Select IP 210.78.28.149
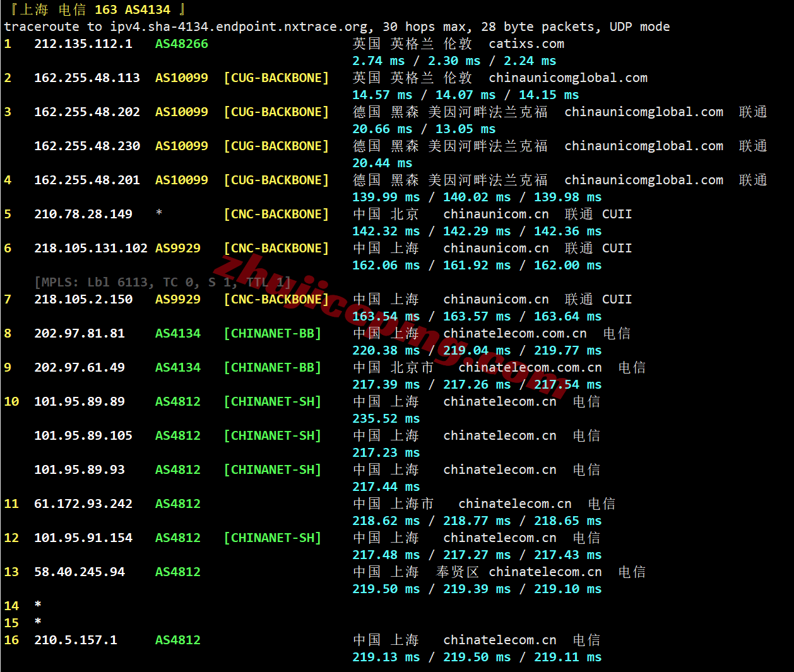794x672 pixels. [83, 214]
